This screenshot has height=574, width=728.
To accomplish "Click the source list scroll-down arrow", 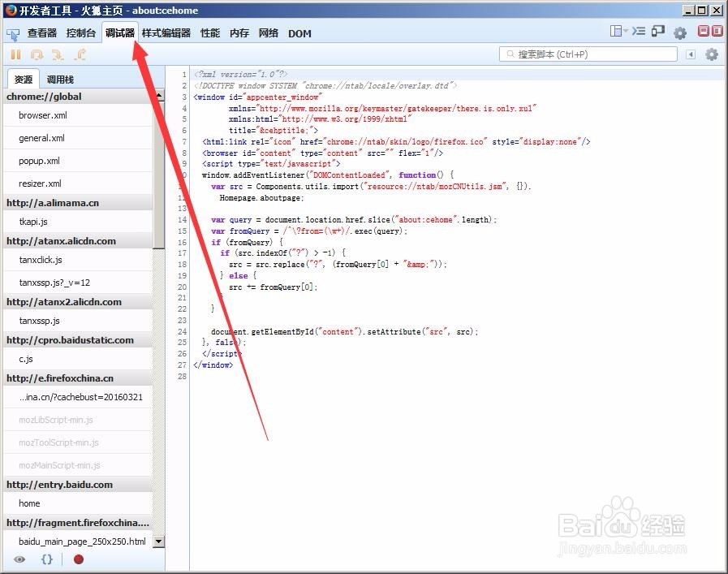I will coord(158,542).
